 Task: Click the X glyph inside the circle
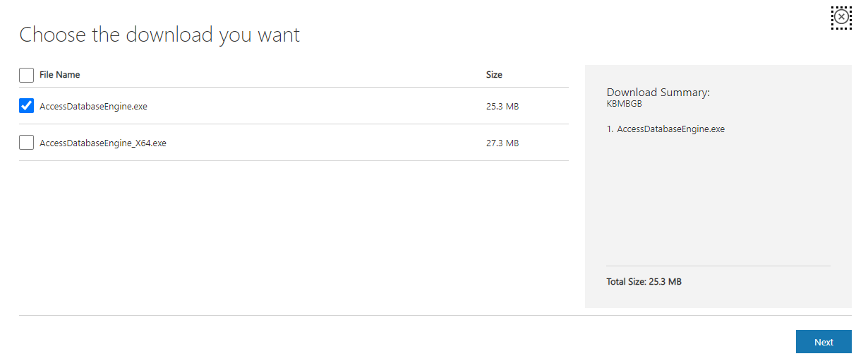pos(841,18)
